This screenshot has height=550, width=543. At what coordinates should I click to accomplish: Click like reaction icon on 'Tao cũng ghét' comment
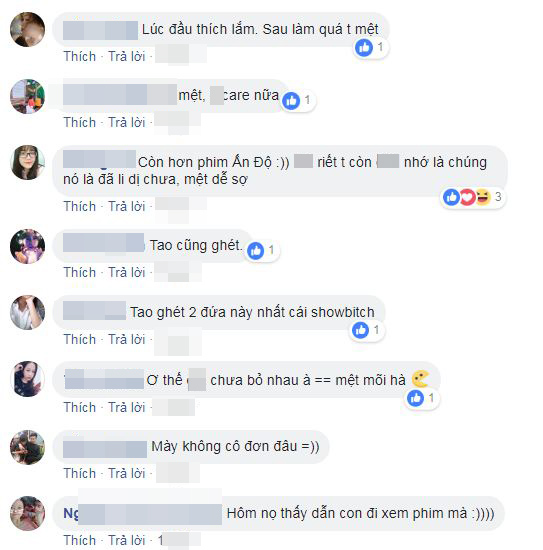tap(255, 250)
